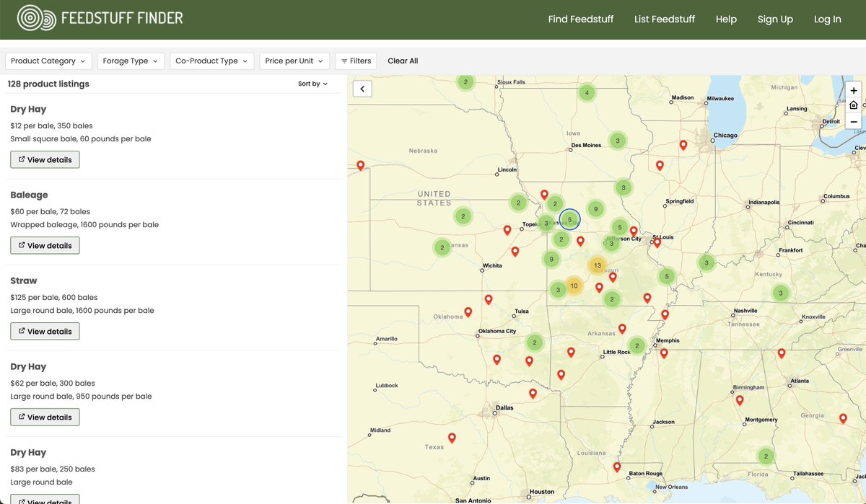The image size is (866, 504).
Task: Click the red pin northeast of Dallas
Action: pos(533,394)
